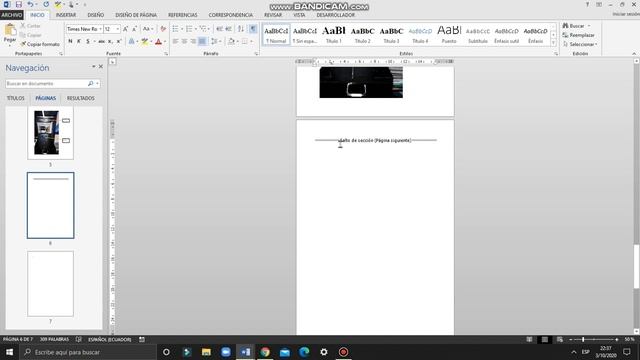Viewport: 640px width, 360px height.
Task: Decrease font size with the shrink font icon
Action: click(134, 29)
